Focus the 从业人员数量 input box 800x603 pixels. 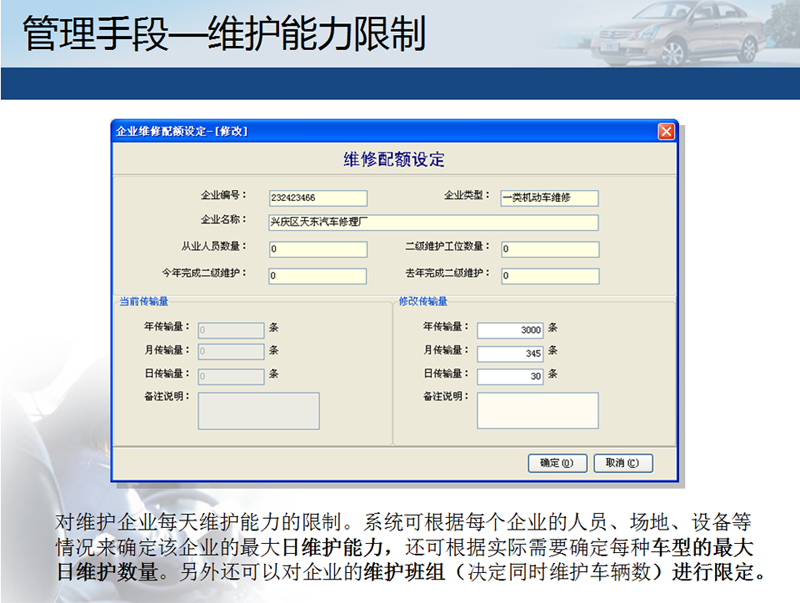tap(318, 250)
